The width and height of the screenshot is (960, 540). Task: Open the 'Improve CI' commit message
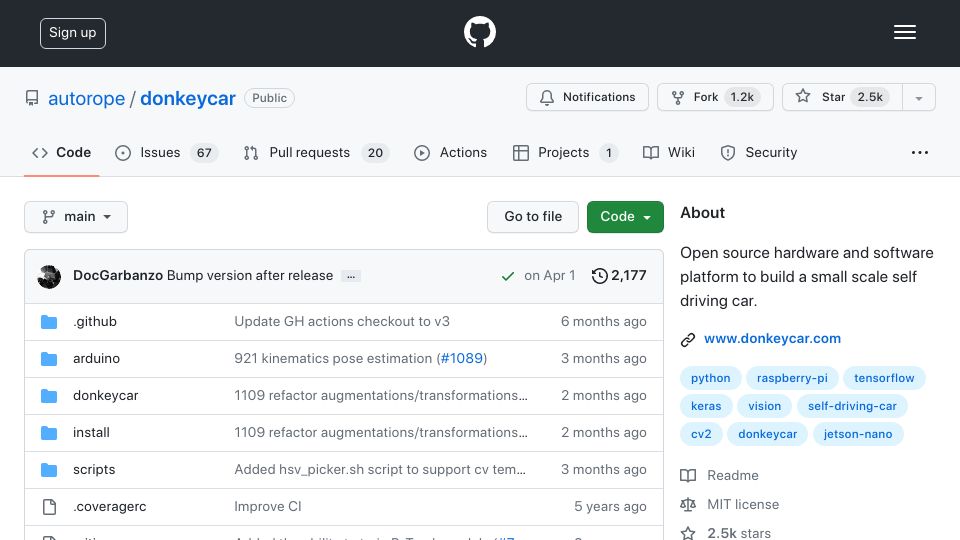click(268, 507)
